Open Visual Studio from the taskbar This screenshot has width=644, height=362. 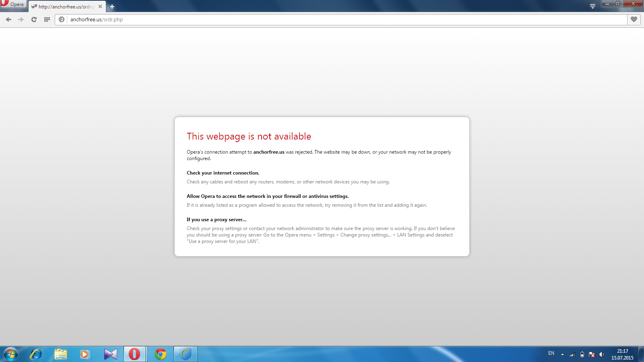click(110, 354)
